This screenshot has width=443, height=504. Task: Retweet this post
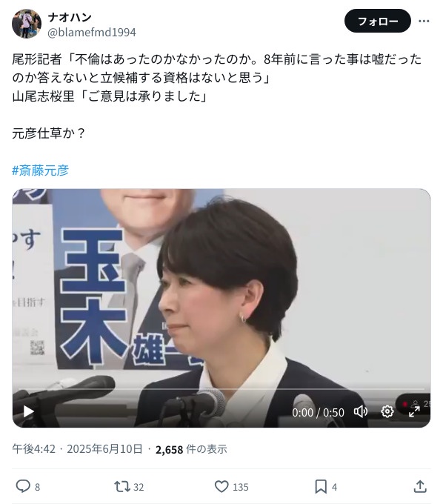tap(122, 486)
